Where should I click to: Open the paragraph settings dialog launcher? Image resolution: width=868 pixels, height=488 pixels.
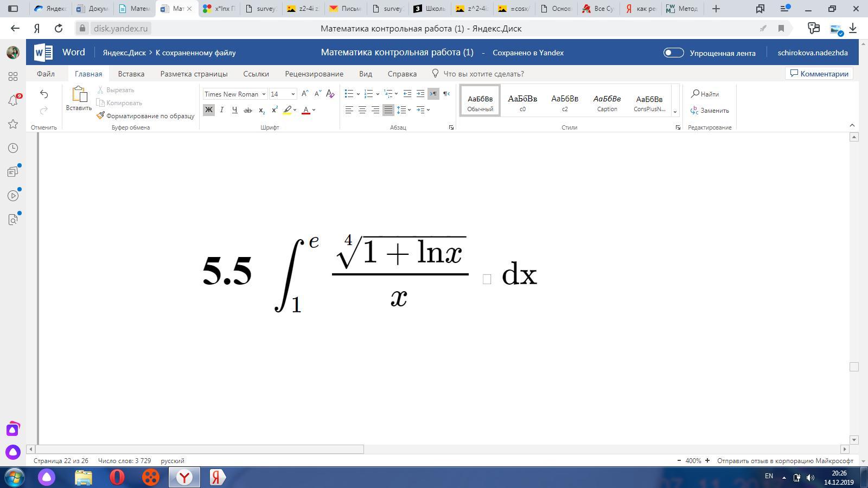point(451,127)
